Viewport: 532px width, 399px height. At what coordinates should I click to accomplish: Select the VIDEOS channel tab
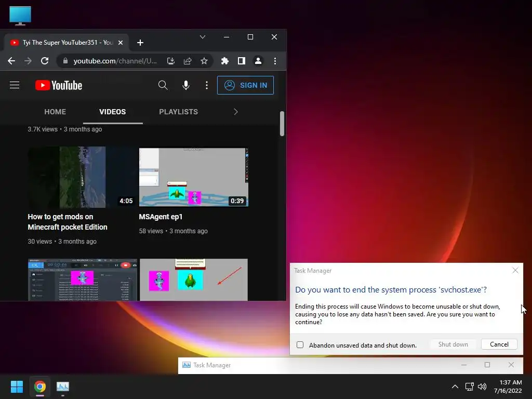pyautogui.click(x=113, y=112)
